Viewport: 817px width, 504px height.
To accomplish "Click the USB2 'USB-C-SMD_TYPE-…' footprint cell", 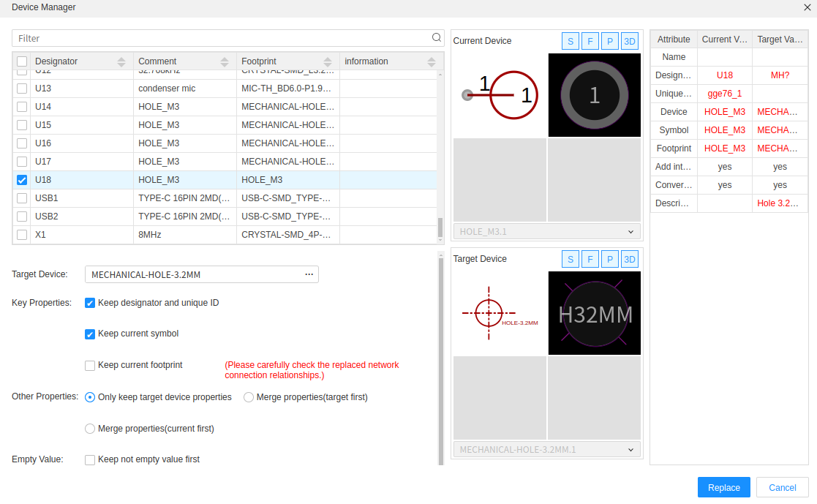I will [288, 217].
